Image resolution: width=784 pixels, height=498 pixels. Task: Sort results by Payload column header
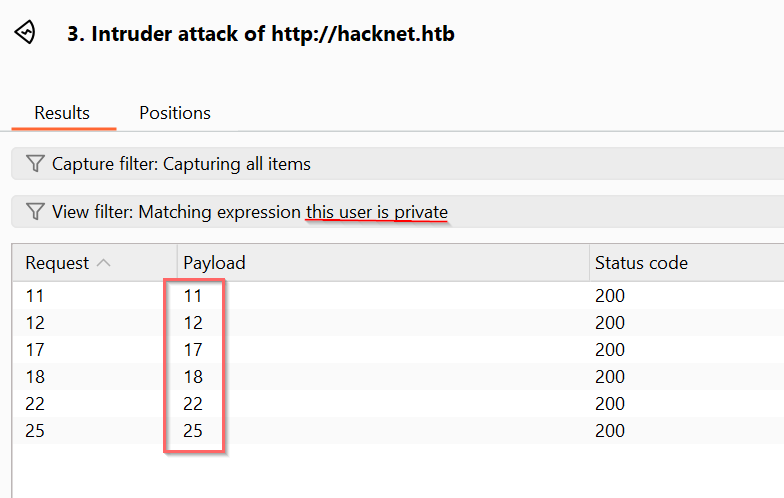pyautogui.click(x=214, y=263)
